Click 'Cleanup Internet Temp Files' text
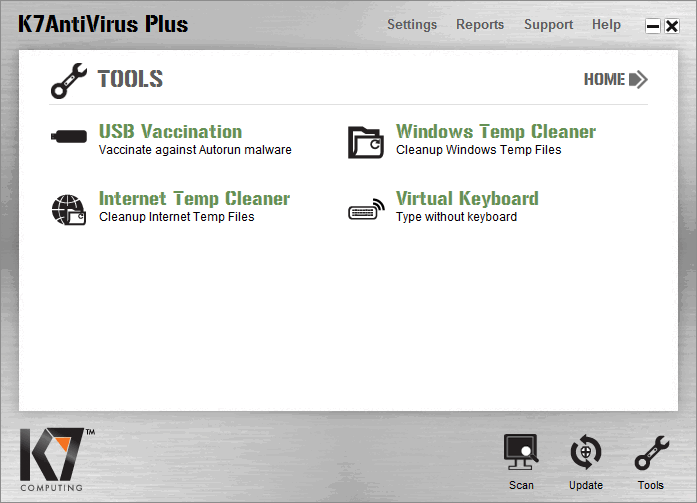The height and width of the screenshot is (503, 697). [x=176, y=217]
